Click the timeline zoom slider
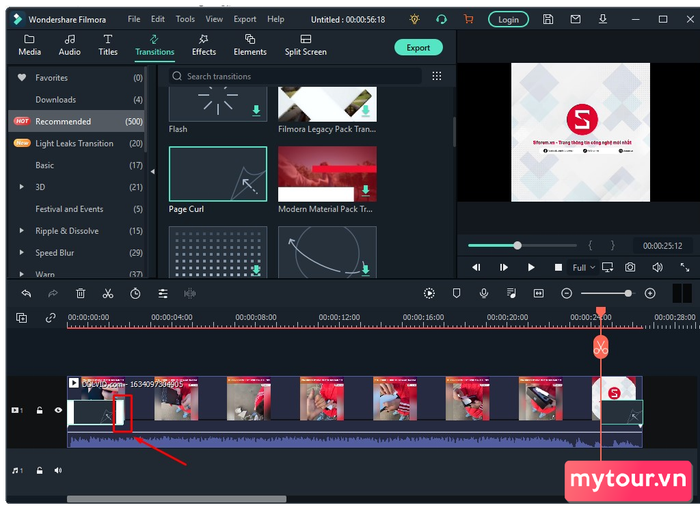Screen dimensions: 700x512 click(607, 293)
